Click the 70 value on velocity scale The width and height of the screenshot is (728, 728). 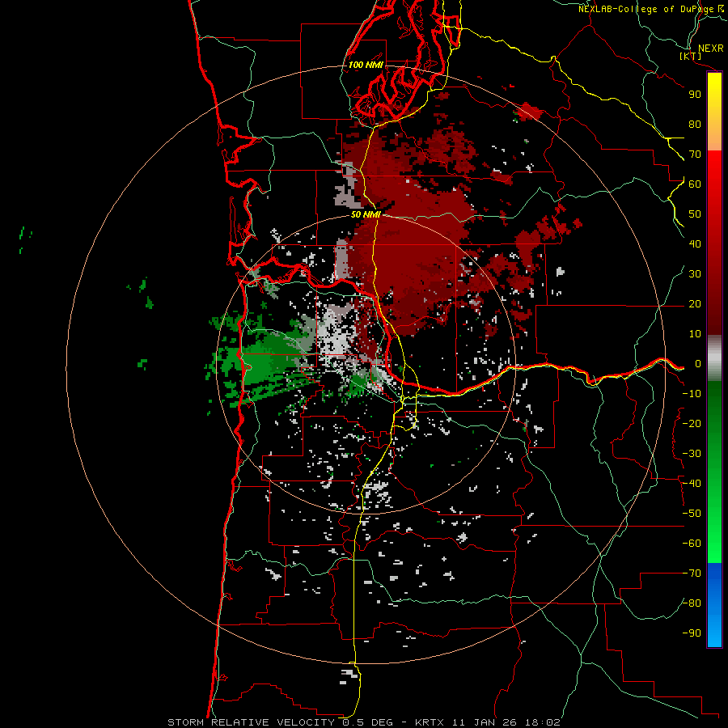pyautogui.click(x=695, y=154)
